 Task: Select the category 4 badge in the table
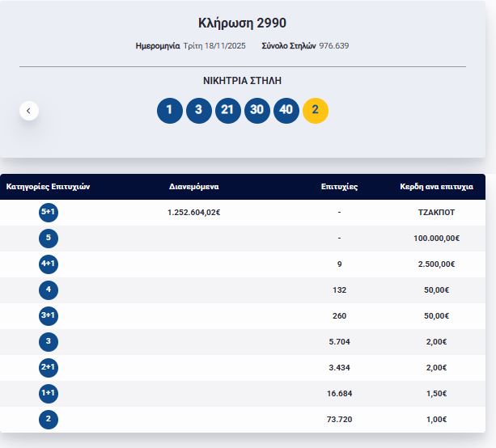click(x=49, y=290)
